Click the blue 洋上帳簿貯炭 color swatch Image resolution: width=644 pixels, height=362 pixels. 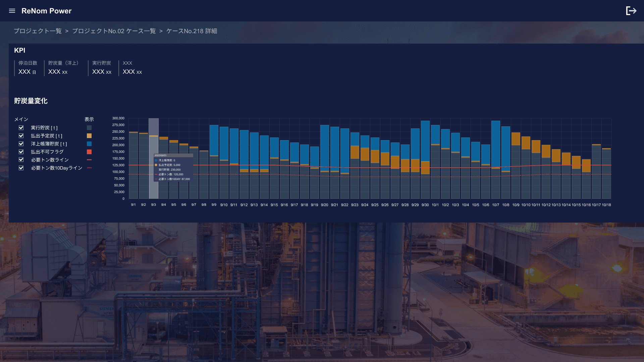(89, 144)
